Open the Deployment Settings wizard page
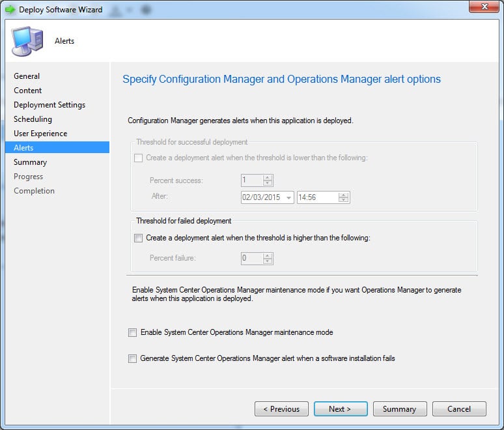This screenshot has height=430, width=504. point(49,105)
